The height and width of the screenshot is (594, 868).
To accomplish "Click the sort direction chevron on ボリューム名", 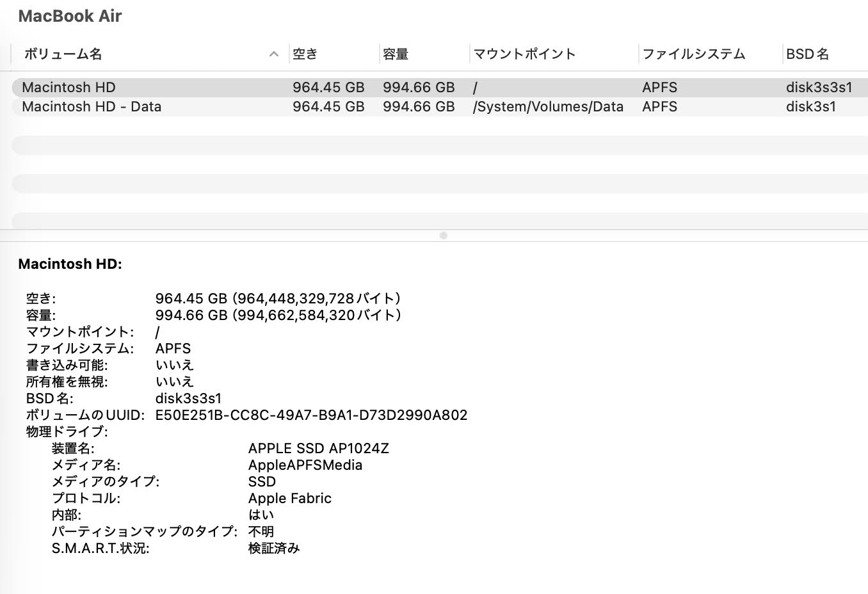I will click(x=274, y=54).
